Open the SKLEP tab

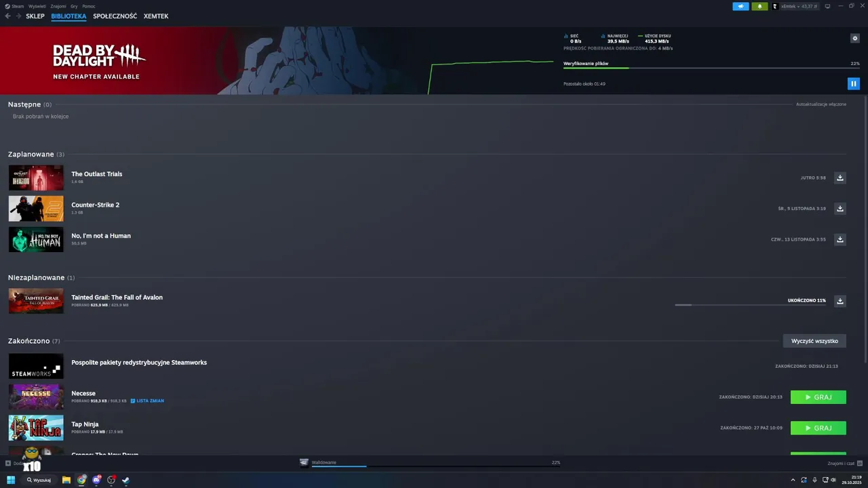click(35, 16)
